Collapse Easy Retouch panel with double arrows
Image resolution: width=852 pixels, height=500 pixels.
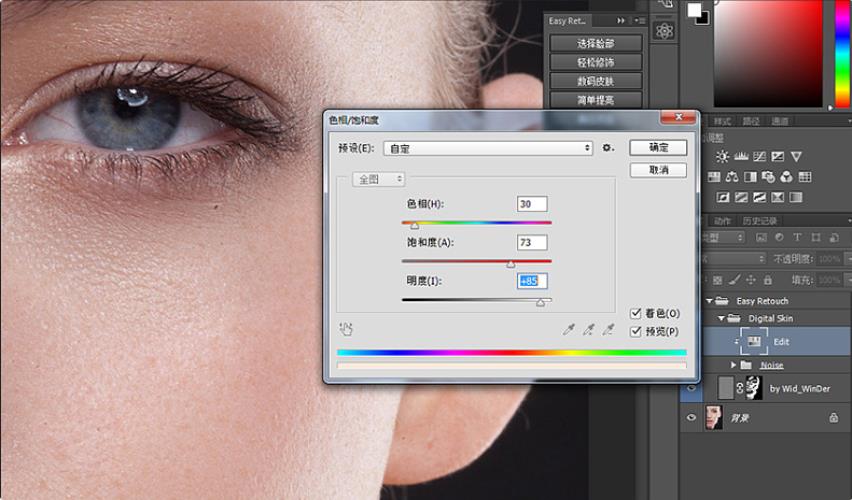[x=621, y=21]
